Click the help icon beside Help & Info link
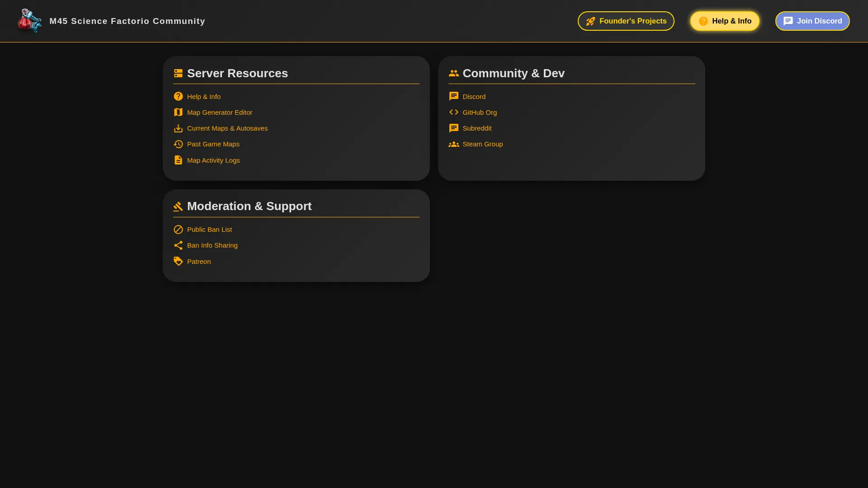 178,97
